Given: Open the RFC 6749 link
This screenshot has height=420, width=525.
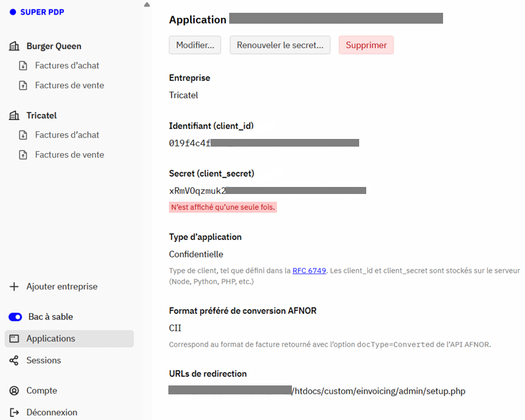Looking at the screenshot, I should (309, 271).
